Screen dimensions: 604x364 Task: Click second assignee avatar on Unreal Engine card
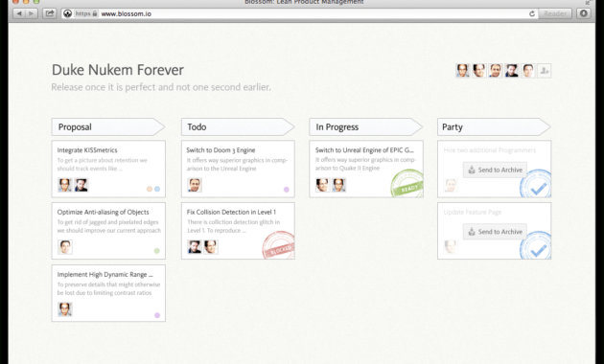click(339, 185)
